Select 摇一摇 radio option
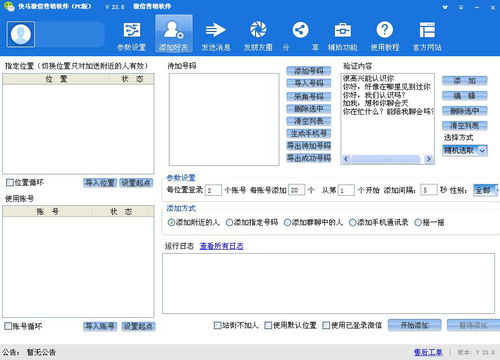The height and width of the screenshot is (360, 500). tap(418, 222)
